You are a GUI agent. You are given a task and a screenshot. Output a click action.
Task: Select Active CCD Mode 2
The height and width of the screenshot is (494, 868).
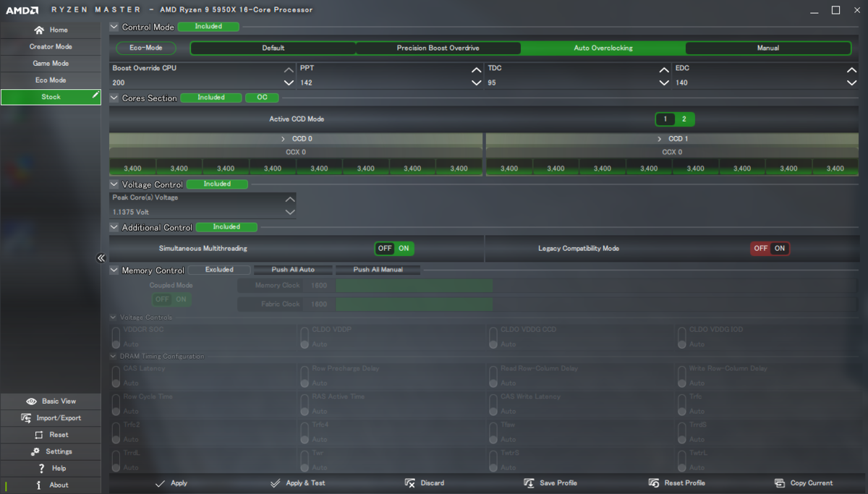[x=684, y=119]
